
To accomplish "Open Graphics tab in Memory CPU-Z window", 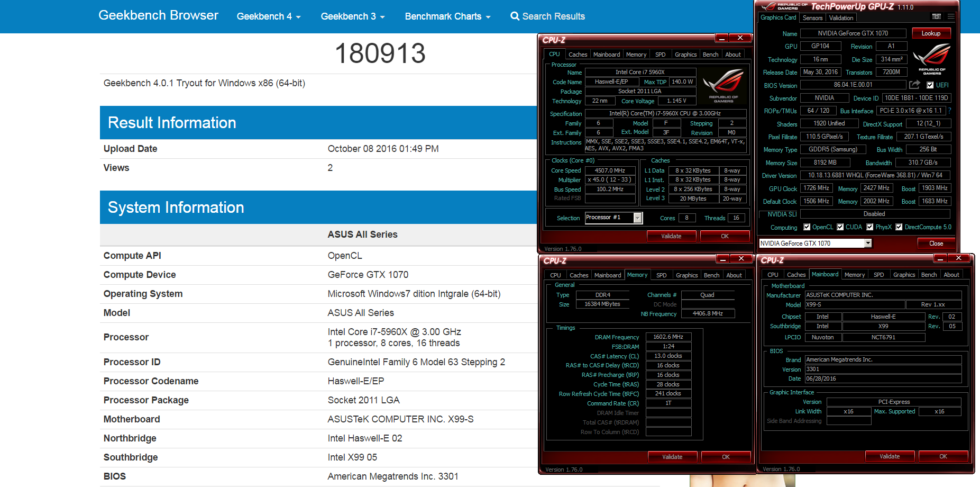I will point(686,275).
